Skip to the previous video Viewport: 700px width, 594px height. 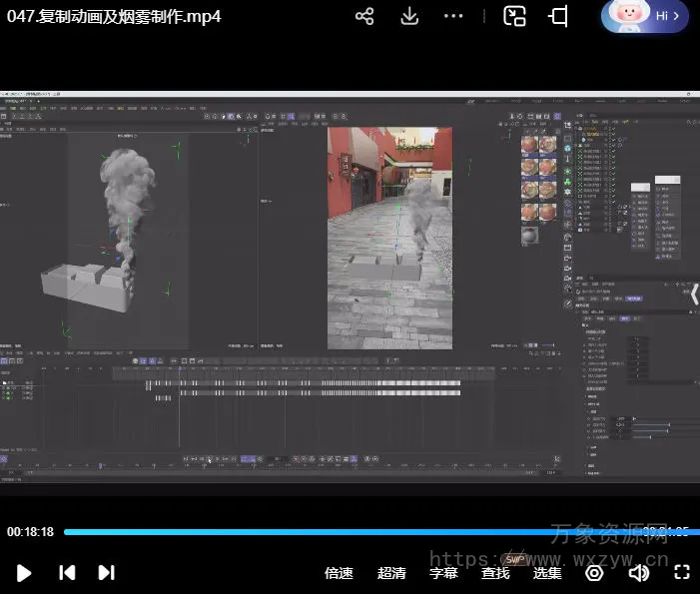coord(67,572)
